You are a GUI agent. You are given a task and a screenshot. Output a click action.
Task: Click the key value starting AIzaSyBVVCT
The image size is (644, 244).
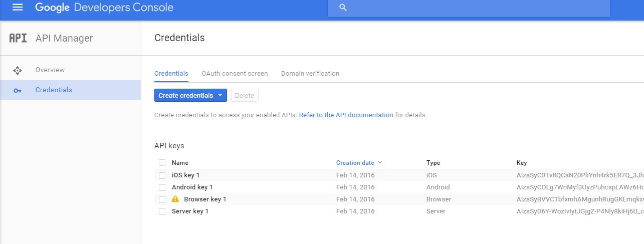tap(580, 199)
